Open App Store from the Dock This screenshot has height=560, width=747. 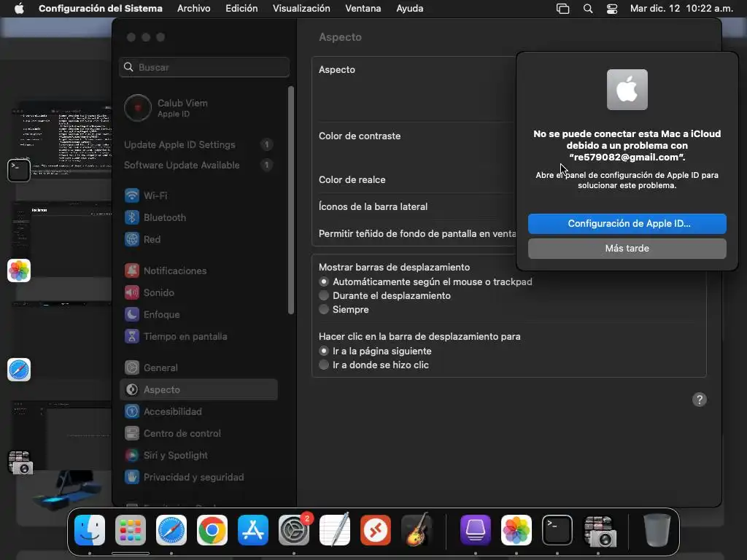[253, 530]
